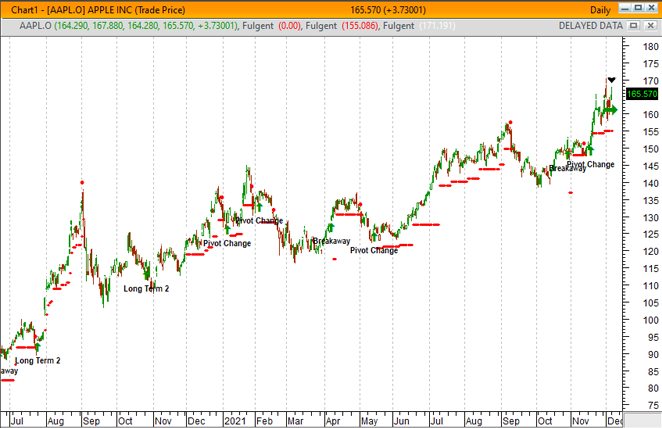
Task: Click the Daily interval label
Action: coord(600,10)
